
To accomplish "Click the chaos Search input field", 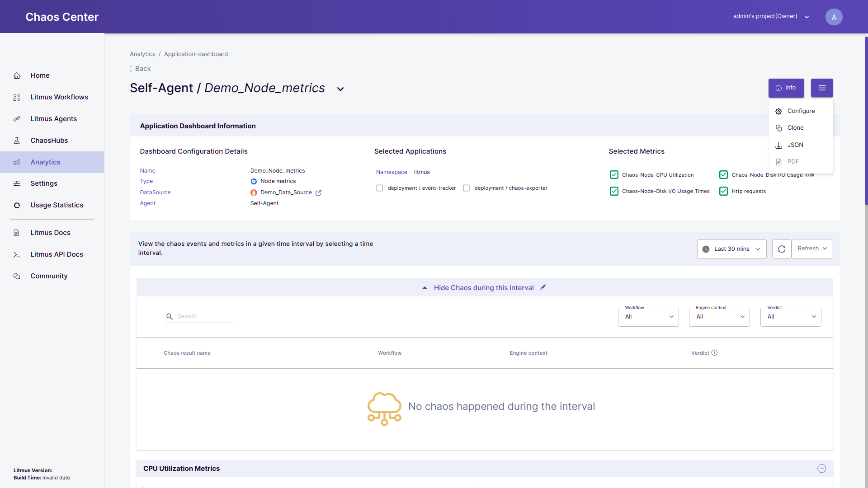I will coord(204,316).
